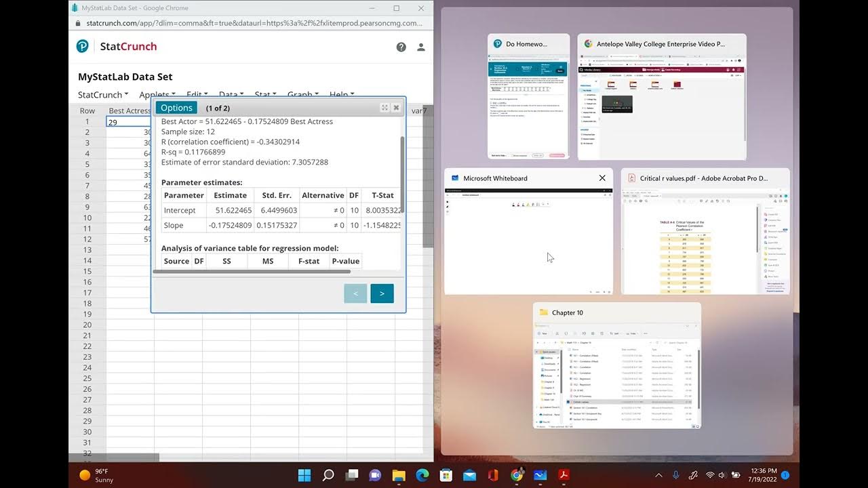Open Mail app from taskbar
The height and width of the screenshot is (488, 868).
(x=469, y=475)
